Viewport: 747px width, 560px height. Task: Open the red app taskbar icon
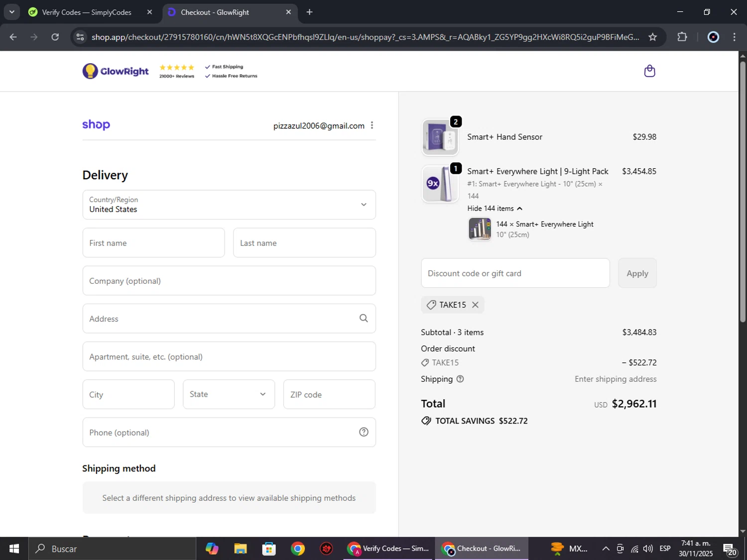pos(327,549)
